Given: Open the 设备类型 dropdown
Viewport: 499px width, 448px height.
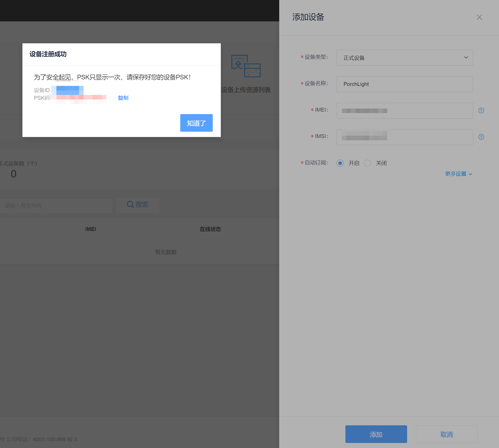Looking at the screenshot, I should pos(404,58).
